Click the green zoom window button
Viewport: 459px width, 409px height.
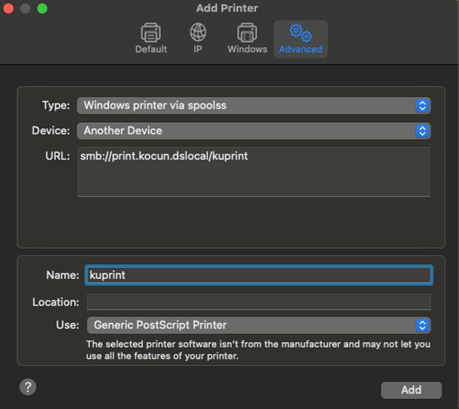click(x=42, y=8)
